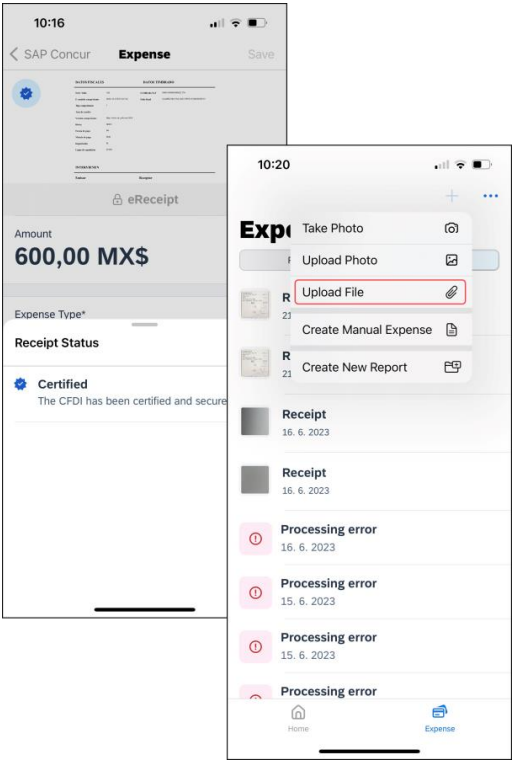Tap the image icon beside Upload Photo
Viewport: 516px width, 766px height.
click(452, 260)
